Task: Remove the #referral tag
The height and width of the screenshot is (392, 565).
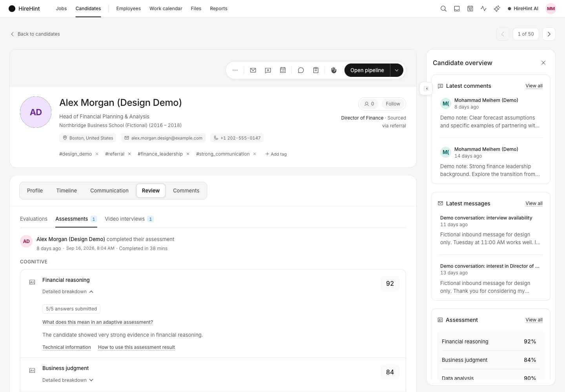Action: [x=129, y=154]
